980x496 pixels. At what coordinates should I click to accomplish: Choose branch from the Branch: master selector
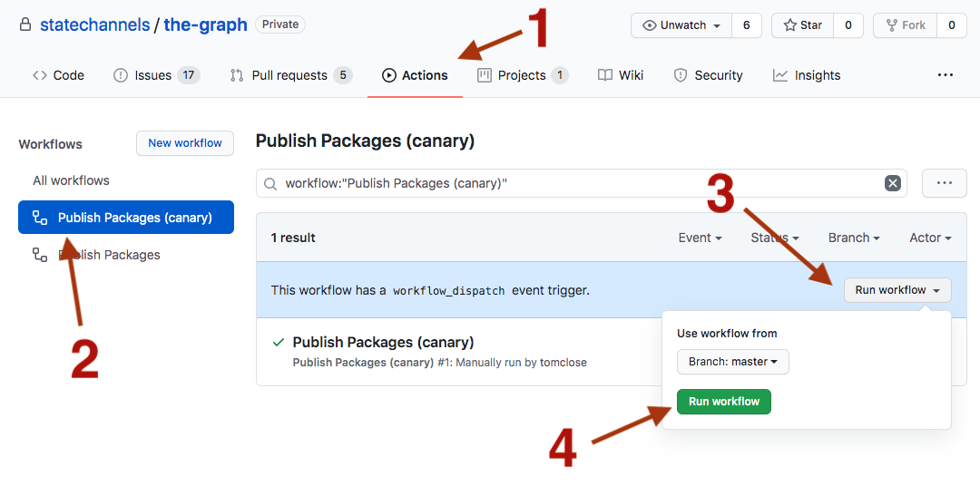click(x=732, y=362)
